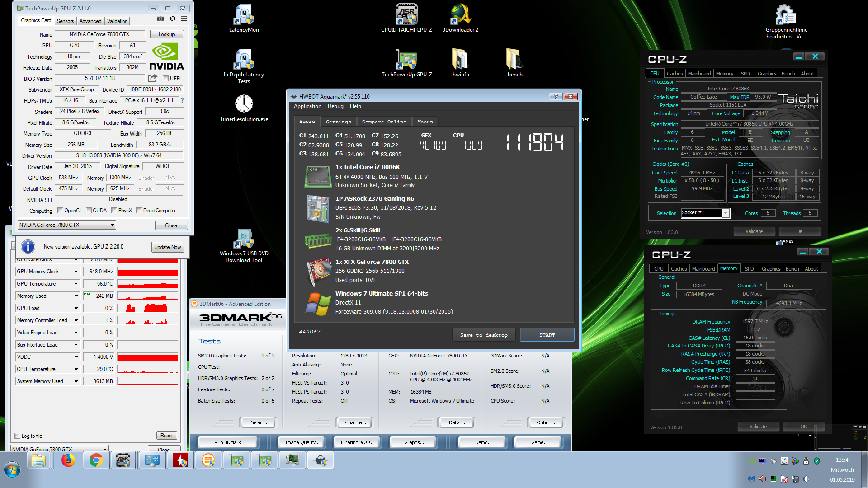Switch to Mainboard tab in upper CPU-Z

pyautogui.click(x=699, y=74)
